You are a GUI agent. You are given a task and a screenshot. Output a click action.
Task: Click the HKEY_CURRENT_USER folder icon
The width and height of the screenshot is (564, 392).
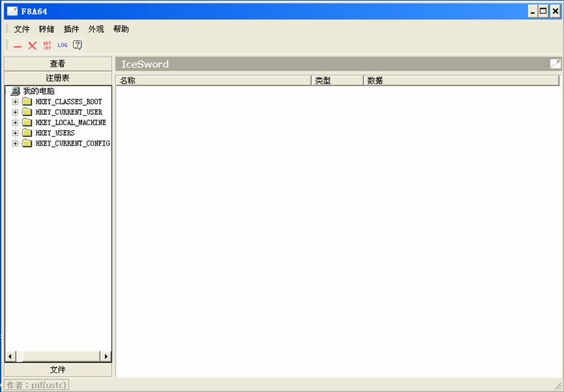[27, 112]
